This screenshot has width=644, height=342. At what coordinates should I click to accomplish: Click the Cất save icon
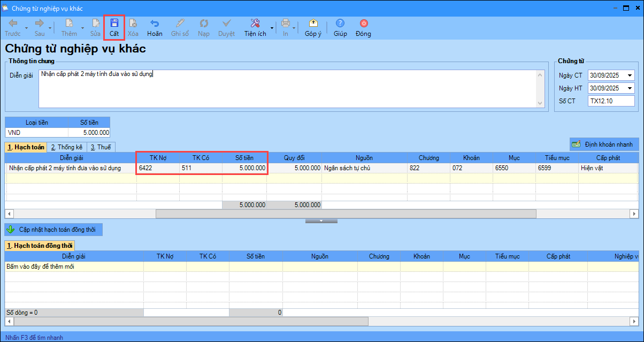(x=114, y=24)
